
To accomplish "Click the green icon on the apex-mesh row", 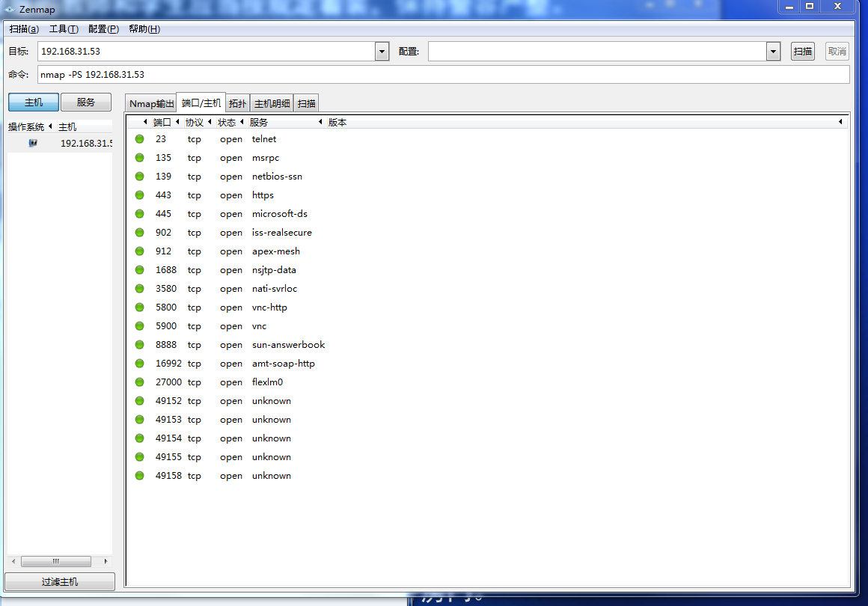I will point(139,251).
